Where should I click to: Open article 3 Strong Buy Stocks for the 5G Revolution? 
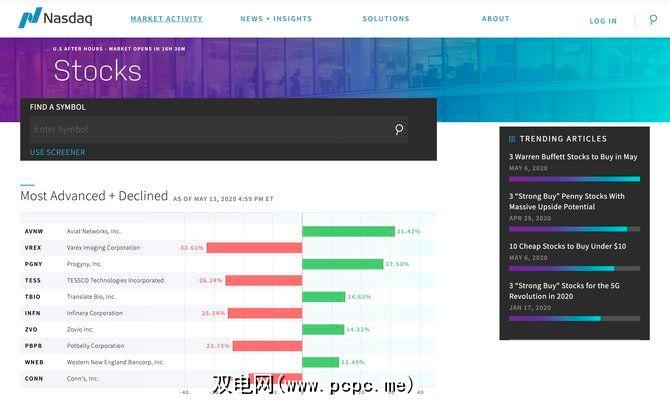[x=564, y=291]
